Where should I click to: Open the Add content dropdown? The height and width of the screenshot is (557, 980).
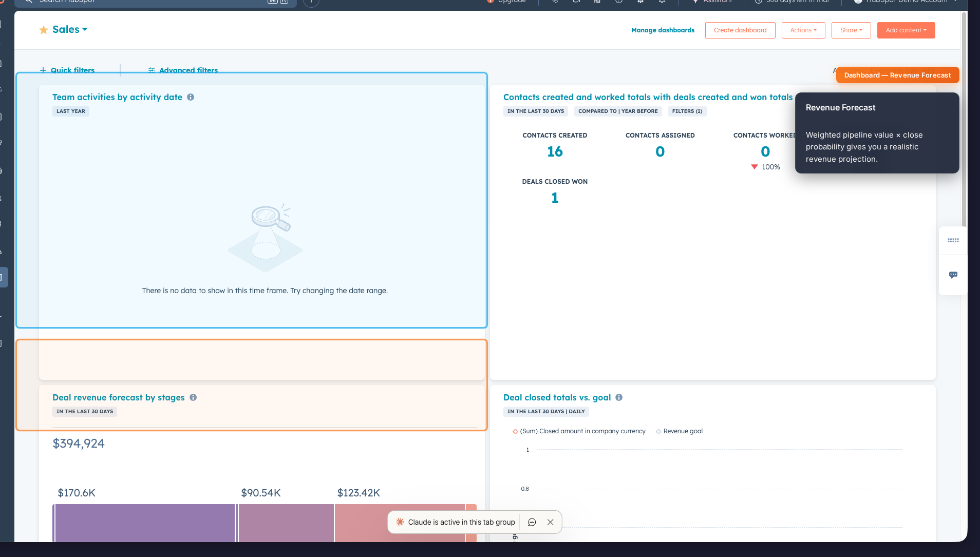point(906,30)
